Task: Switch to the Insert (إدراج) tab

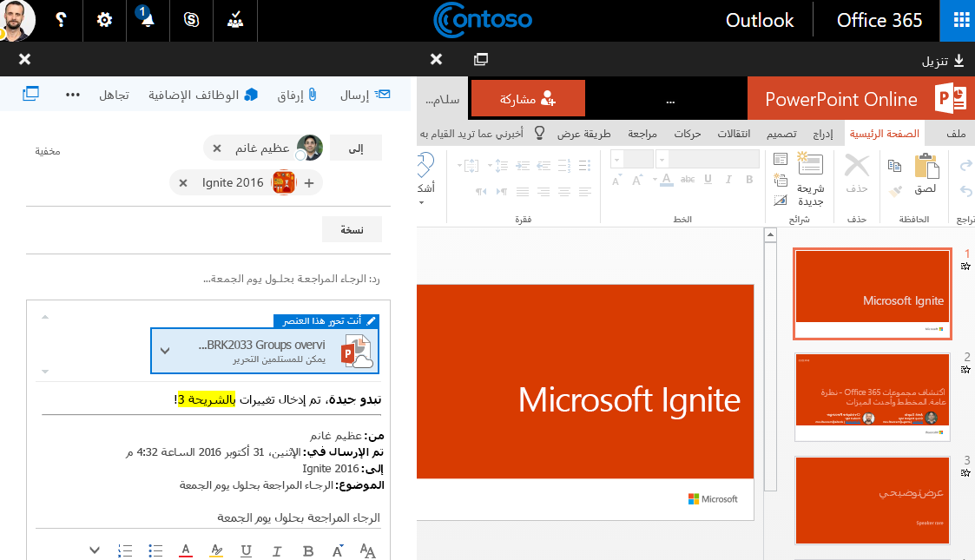Action: click(x=823, y=133)
